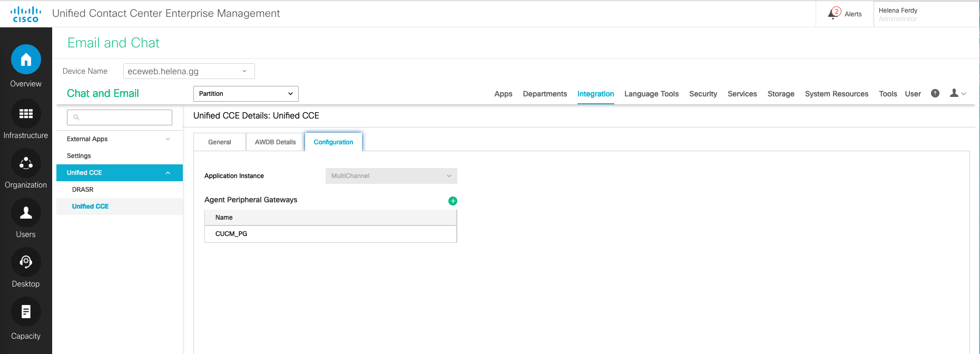
Task: Click the help question mark icon
Action: [x=935, y=93]
